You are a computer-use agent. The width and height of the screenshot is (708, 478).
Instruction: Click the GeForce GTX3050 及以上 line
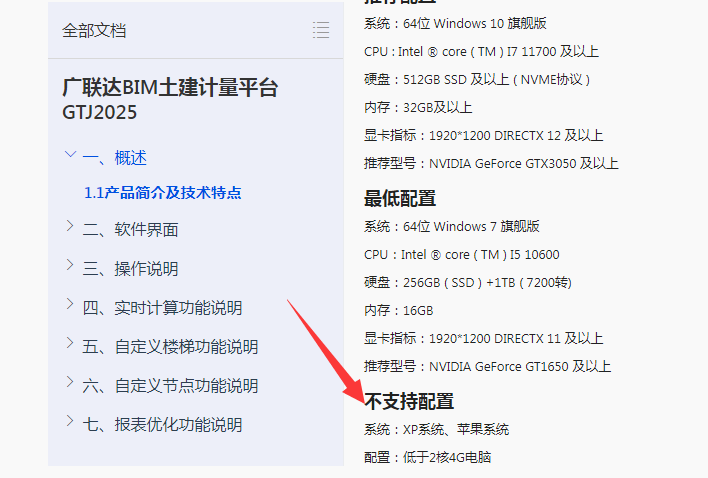click(x=491, y=163)
